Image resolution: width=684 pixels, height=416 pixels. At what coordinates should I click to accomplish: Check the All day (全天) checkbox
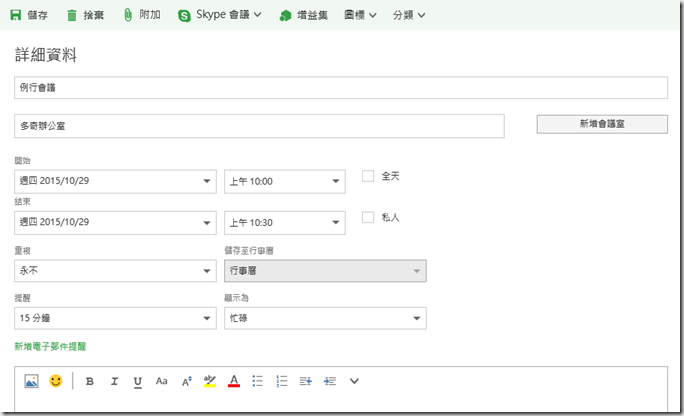(368, 176)
